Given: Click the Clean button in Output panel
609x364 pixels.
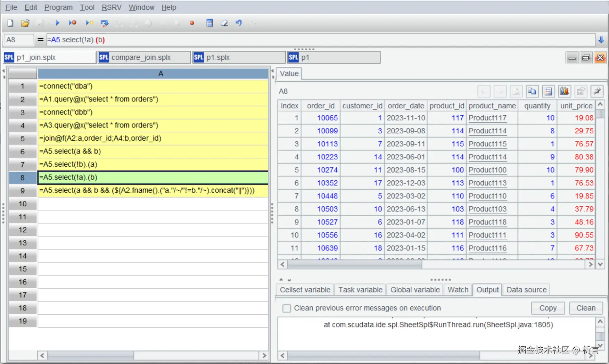Looking at the screenshot, I should point(586,308).
